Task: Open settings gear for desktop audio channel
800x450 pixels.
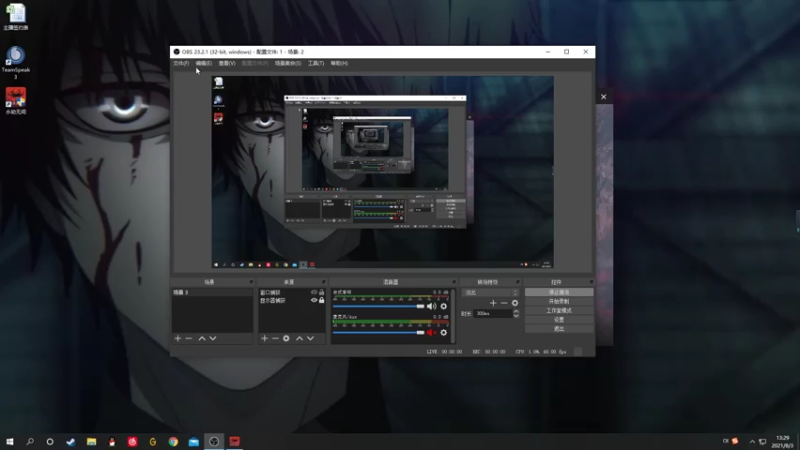Action: 443,306
